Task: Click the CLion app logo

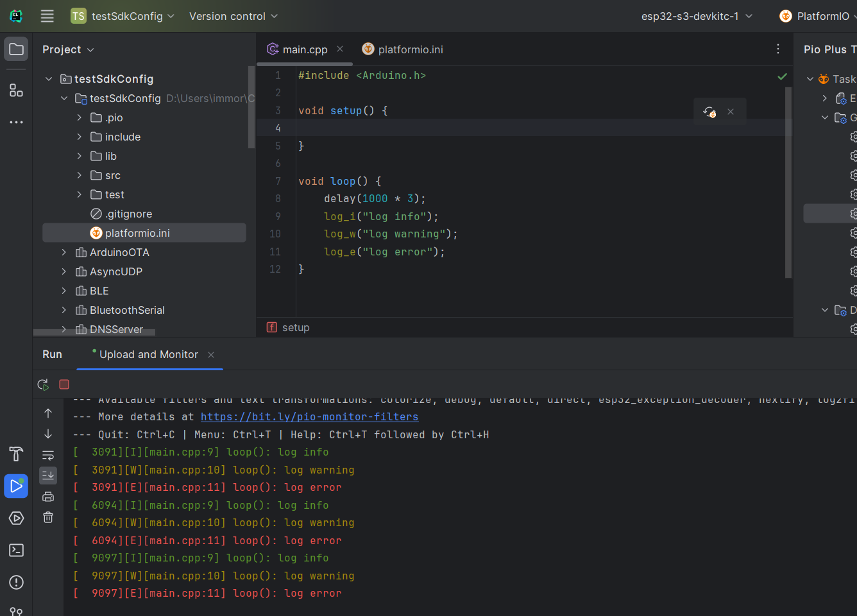Action: (x=16, y=16)
